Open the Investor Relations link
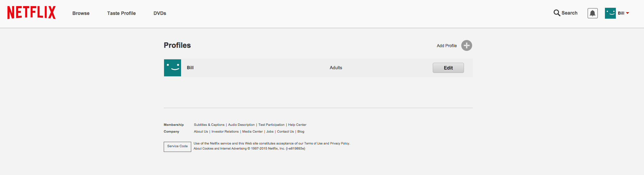 [x=225, y=132]
